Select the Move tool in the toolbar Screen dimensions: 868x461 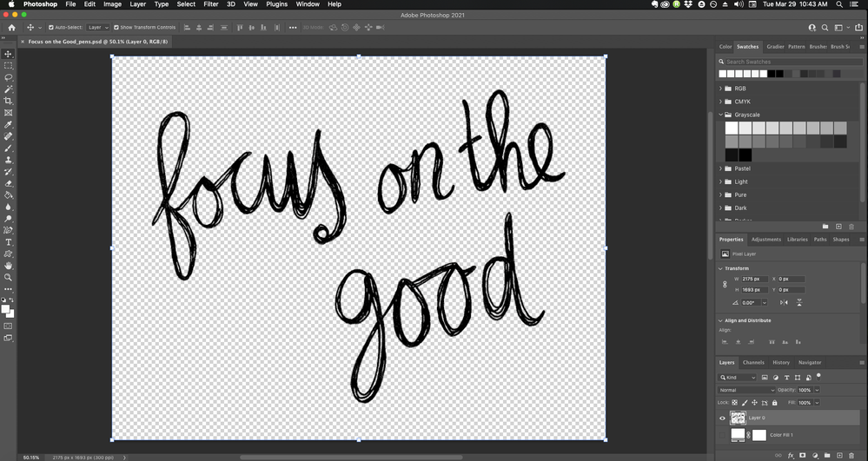coord(9,54)
